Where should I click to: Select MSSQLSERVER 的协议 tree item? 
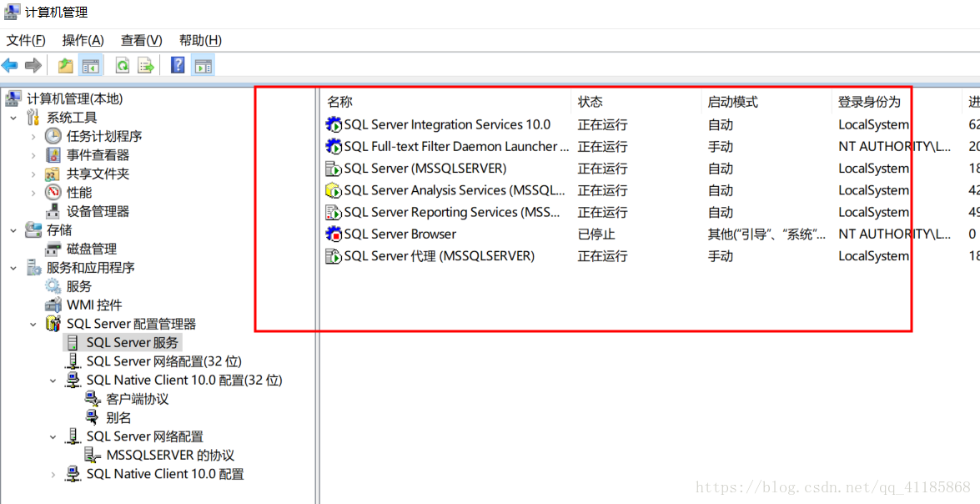tap(171, 456)
